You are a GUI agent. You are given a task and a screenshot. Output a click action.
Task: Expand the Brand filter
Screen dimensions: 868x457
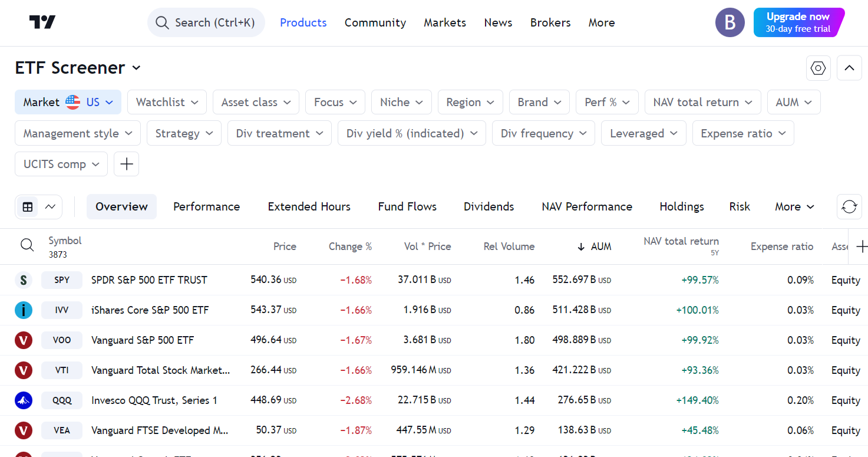(x=539, y=102)
